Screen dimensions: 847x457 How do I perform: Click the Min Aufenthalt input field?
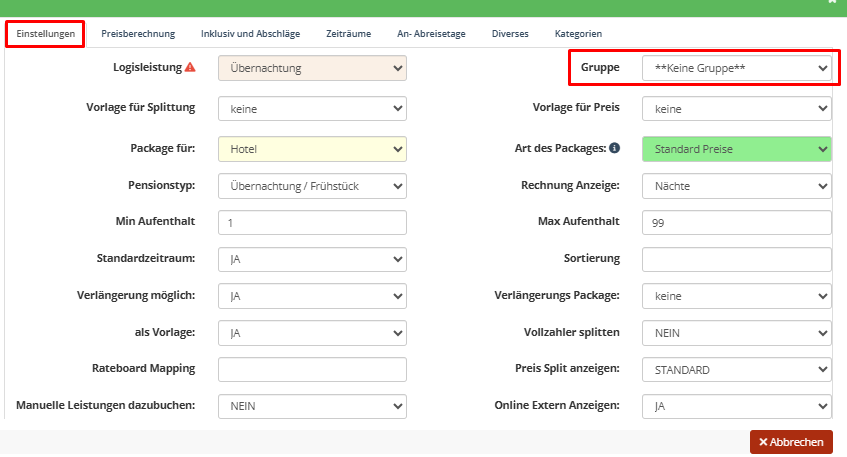312,223
